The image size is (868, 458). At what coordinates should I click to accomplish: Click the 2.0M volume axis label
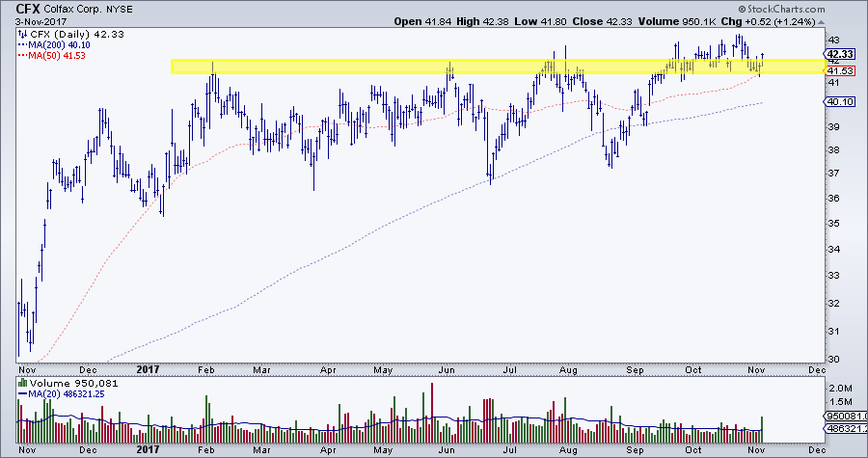(x=837, y=386)
